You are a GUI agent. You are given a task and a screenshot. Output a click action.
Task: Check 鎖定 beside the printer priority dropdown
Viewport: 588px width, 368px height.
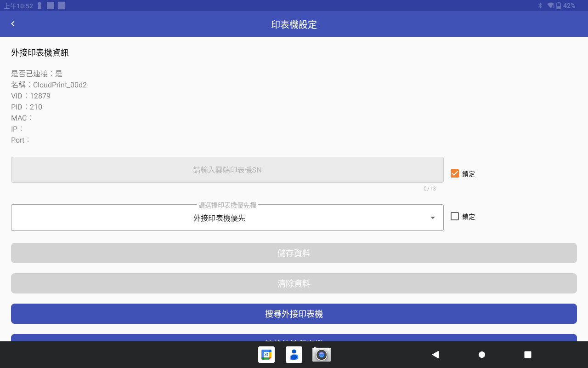click(x=455, y=216)
